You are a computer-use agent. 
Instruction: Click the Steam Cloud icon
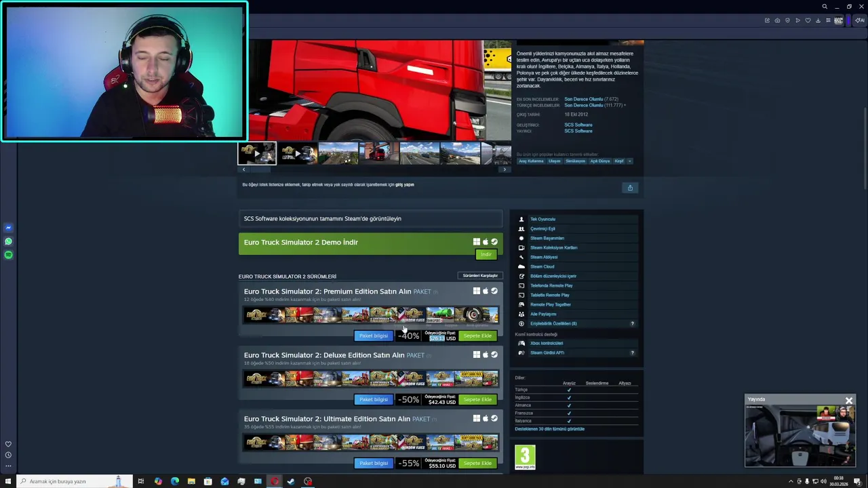coord(521,266)
